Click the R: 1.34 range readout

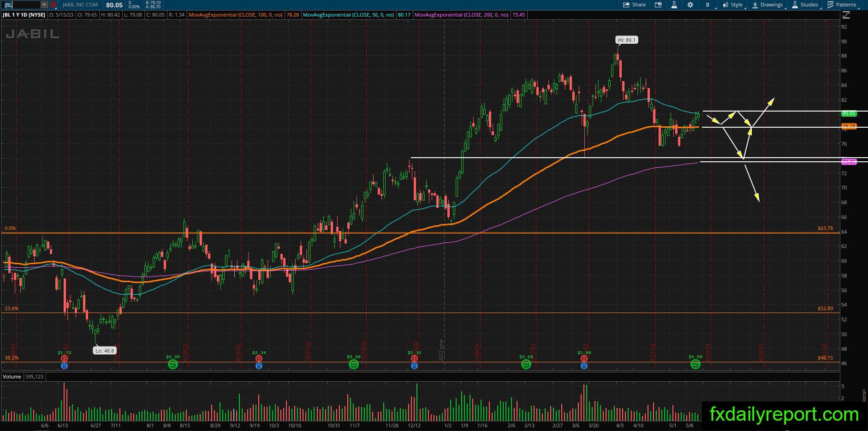point(177,15)
